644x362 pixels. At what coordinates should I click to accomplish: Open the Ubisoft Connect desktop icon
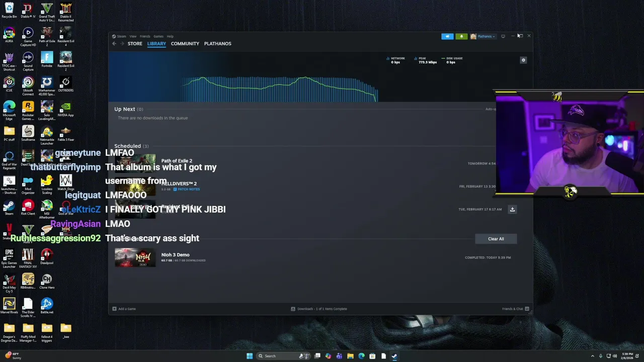tap(28, 86)
